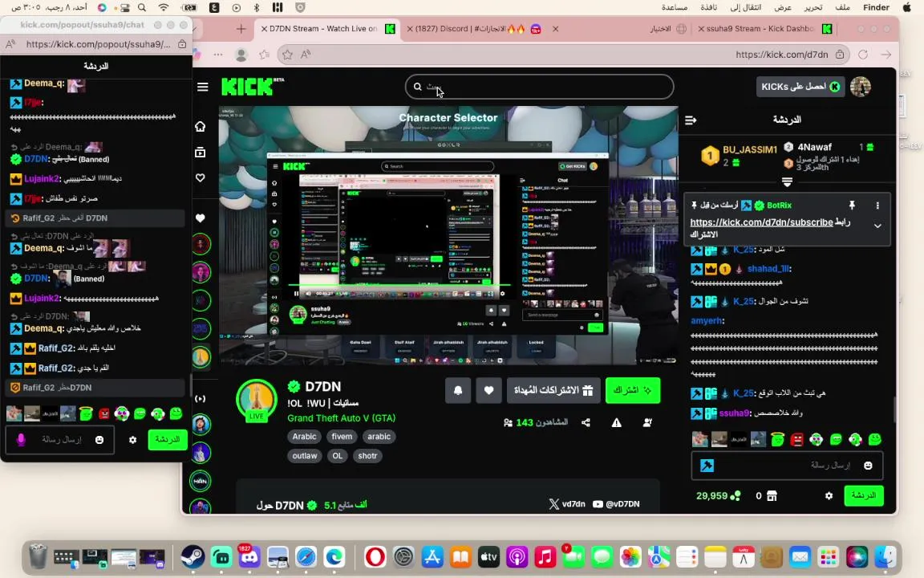The image size is (924, 578).
Task: Open pinned message three-dot options
Action: (x=877, y=206)
